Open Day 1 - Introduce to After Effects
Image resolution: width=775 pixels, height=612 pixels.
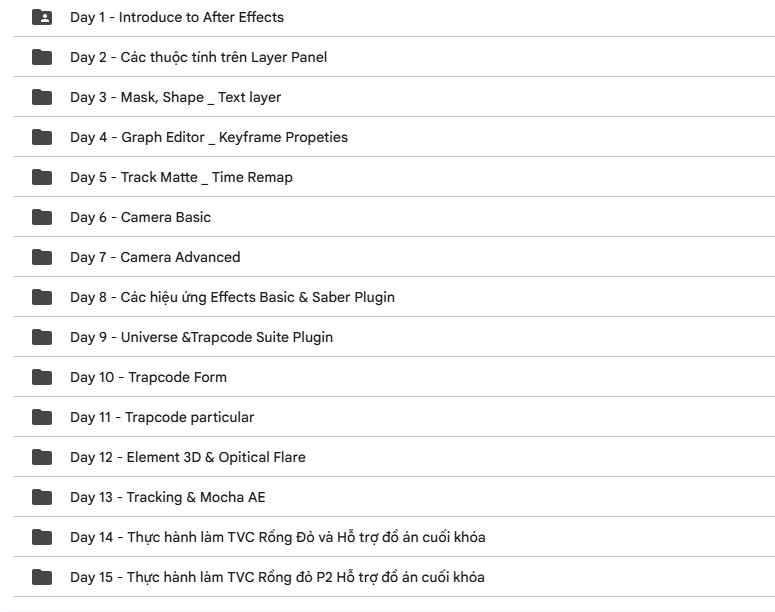point(177,17)
